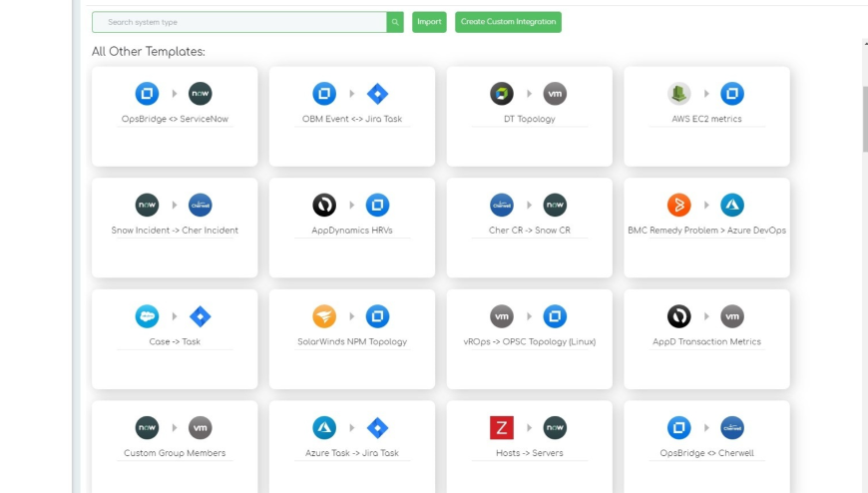Open AppDynamics HRVs template
The width and height of the screenshot is (868, 493).
click(352, 230)
